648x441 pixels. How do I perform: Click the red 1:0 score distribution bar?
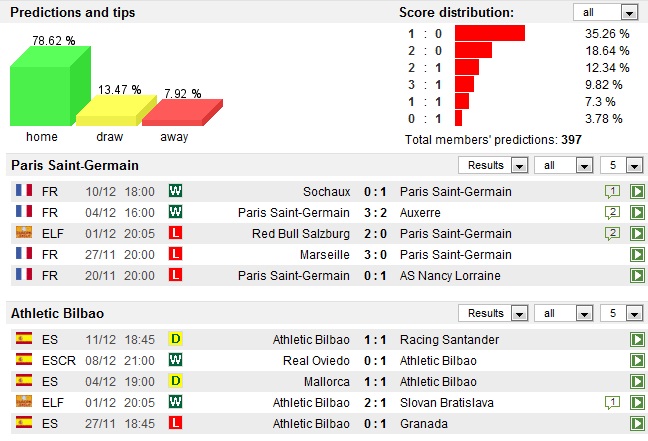489,33
